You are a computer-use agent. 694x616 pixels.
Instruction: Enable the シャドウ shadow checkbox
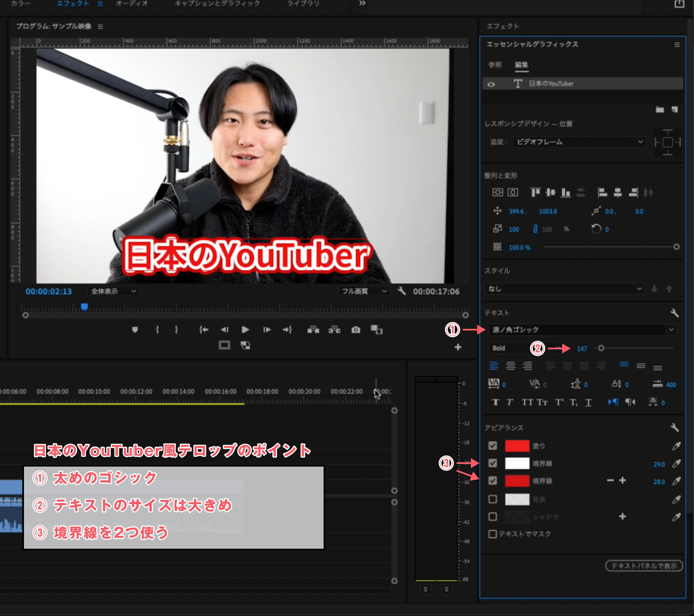pyautogui.click(x=493, y=516)
